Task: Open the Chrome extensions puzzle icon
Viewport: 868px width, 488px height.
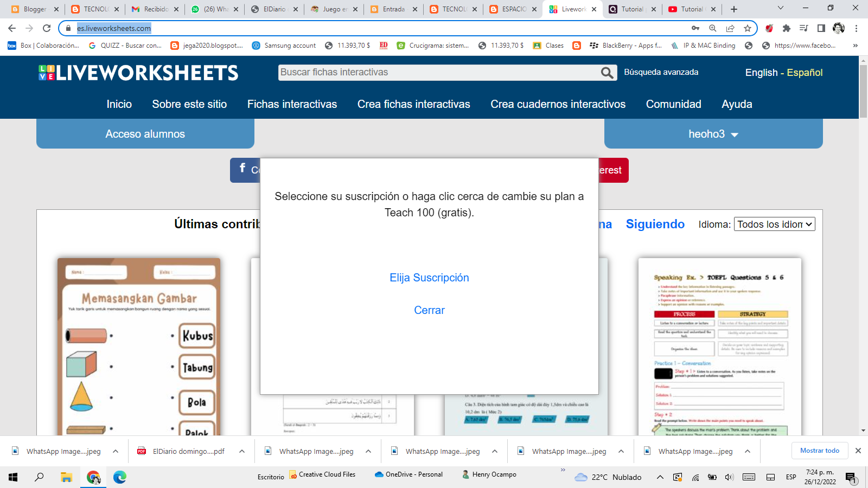Action: [787, 28]
